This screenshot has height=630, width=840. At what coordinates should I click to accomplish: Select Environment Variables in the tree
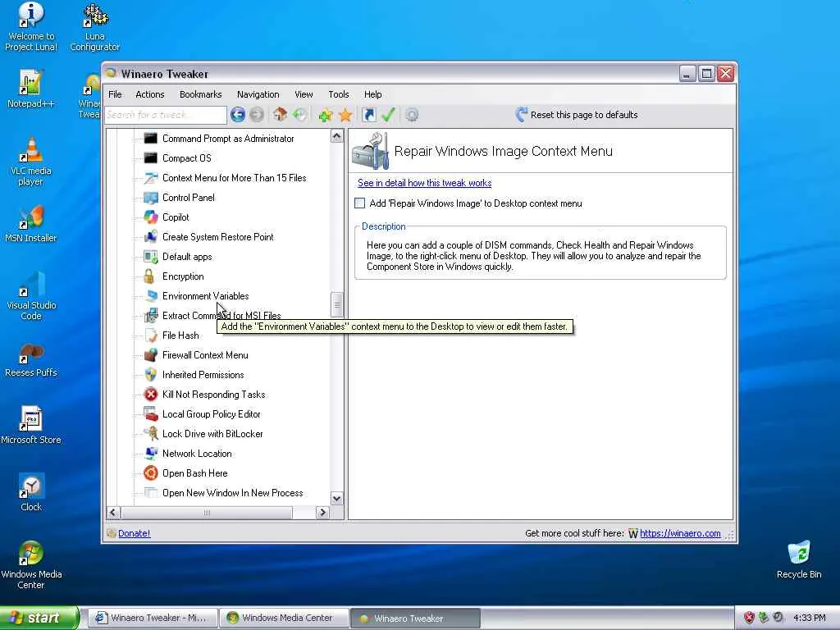(205, 295)
